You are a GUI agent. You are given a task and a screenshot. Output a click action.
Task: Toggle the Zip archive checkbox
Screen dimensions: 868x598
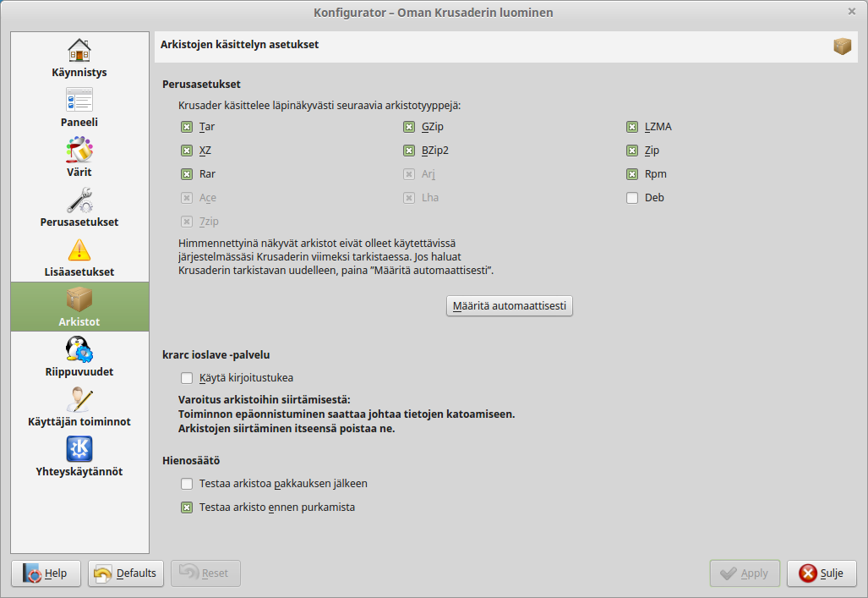pyautogui.click(x=632, y=151)
